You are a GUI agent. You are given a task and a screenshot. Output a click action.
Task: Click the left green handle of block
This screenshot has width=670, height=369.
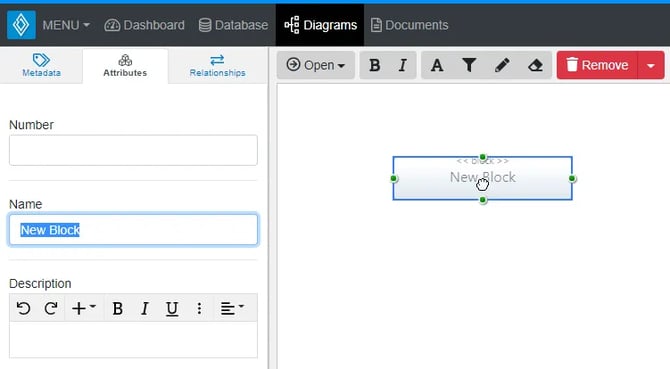pos(394,179)
